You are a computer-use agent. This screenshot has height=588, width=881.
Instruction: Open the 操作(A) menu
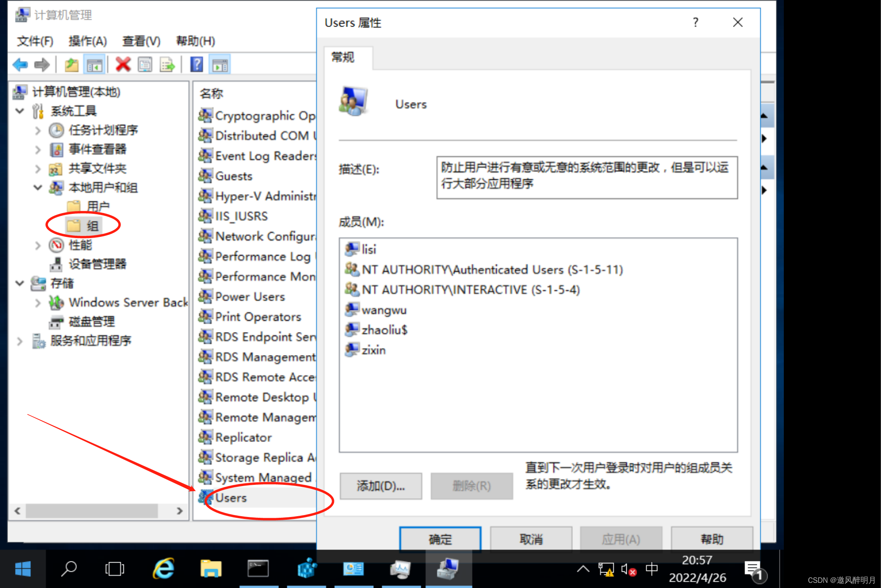87,41
